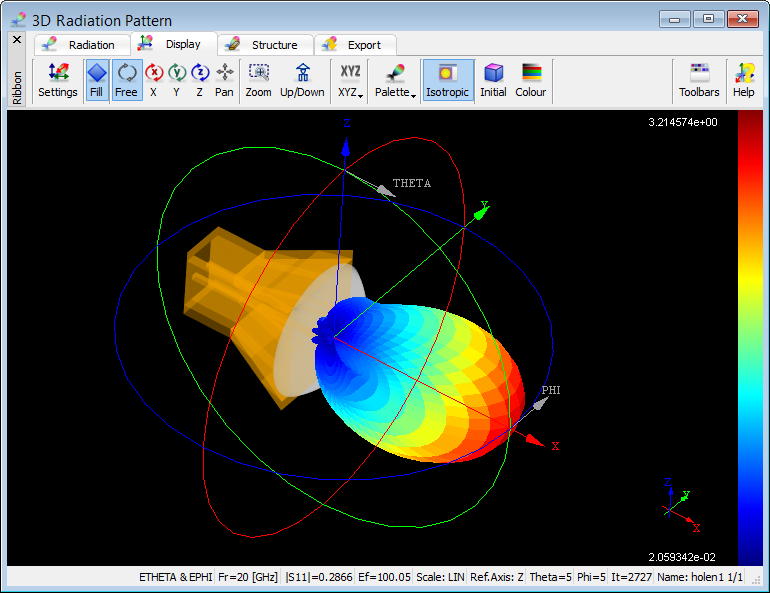Viewport: 770px width, 593px height.
Task: Activate the Zoom tool
Action: pos(258,80)
